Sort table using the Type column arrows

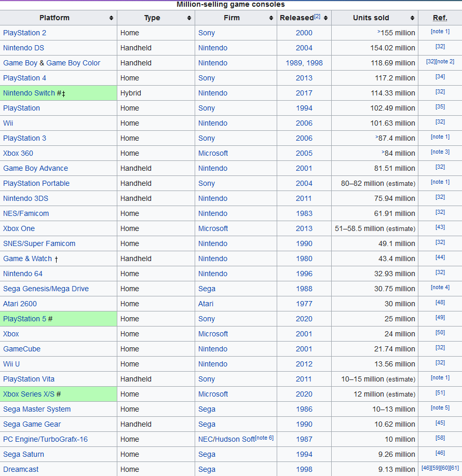[189, 18]
